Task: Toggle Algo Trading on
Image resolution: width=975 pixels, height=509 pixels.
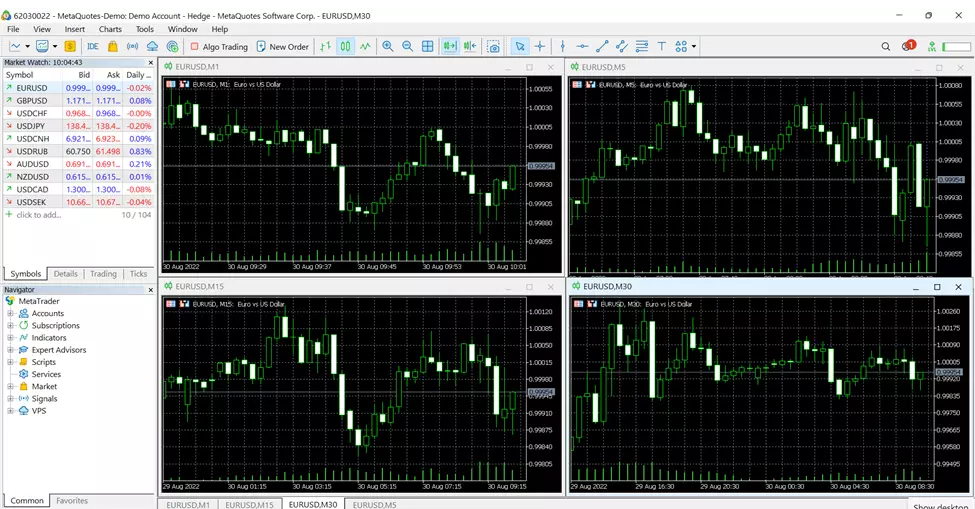Action: (218, 46)
